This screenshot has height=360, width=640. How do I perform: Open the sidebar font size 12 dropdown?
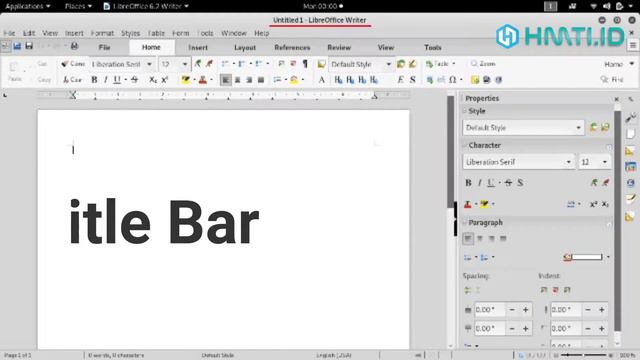pos(605,162)
